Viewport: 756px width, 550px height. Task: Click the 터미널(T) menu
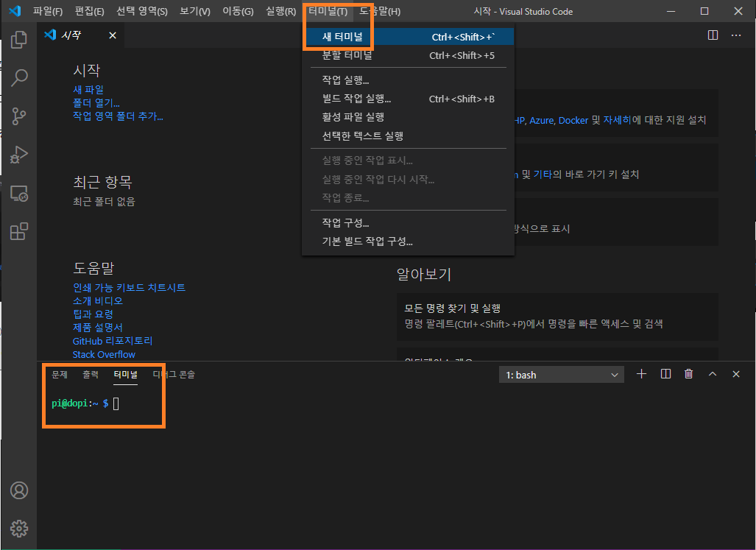click(x=328, y=11)
